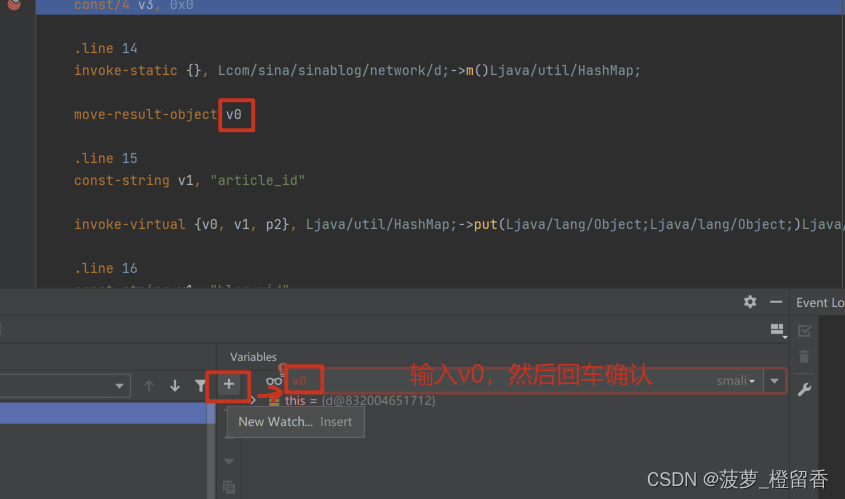
Task: Click the copy icon in variables sidebar
Action: tap(229, 487)
